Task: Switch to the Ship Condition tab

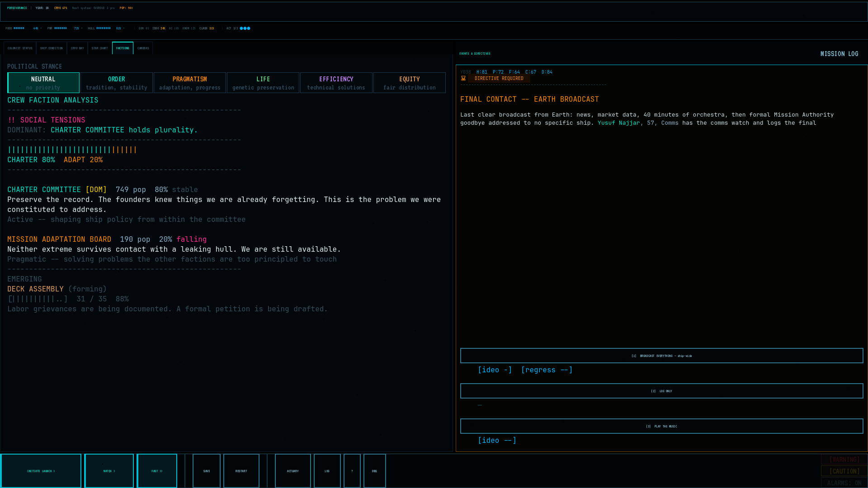Action: 52,48
